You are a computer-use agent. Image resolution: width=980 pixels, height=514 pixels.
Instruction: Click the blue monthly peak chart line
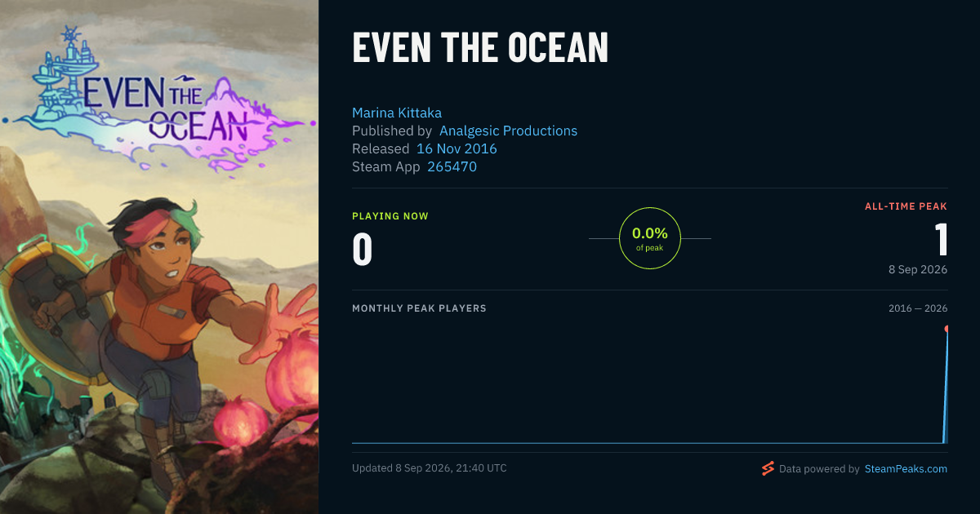[x=649, y=443]
